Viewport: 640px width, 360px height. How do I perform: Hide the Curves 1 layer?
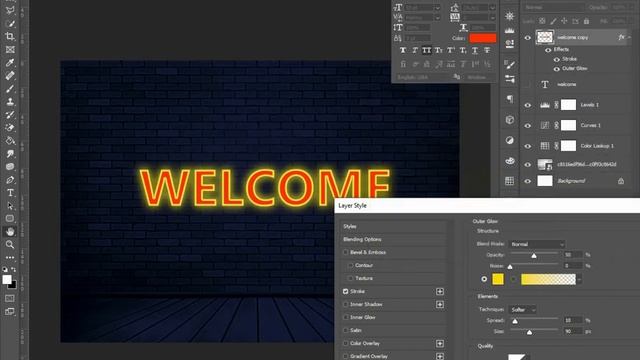[527, 125]
